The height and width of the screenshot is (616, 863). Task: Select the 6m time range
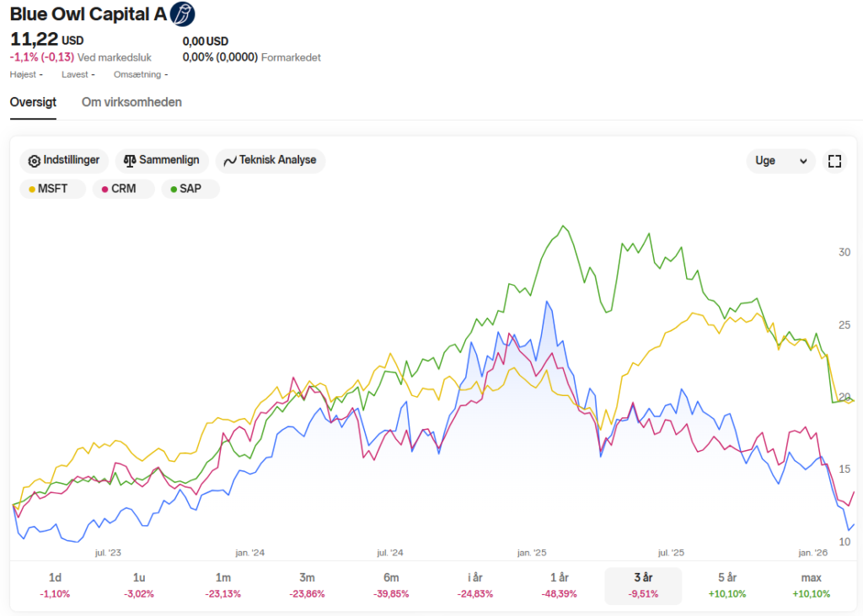point(391,585)
